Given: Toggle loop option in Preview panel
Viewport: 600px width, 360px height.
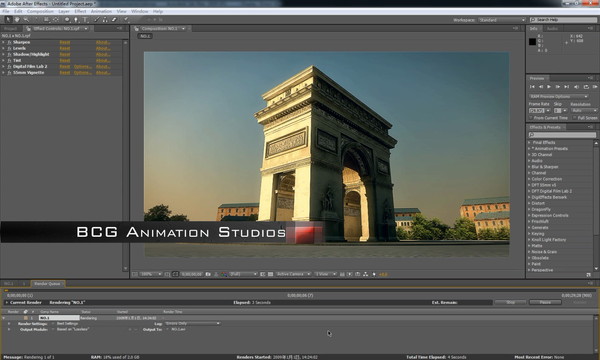Looking at the screenshot, I should (585, 87).
